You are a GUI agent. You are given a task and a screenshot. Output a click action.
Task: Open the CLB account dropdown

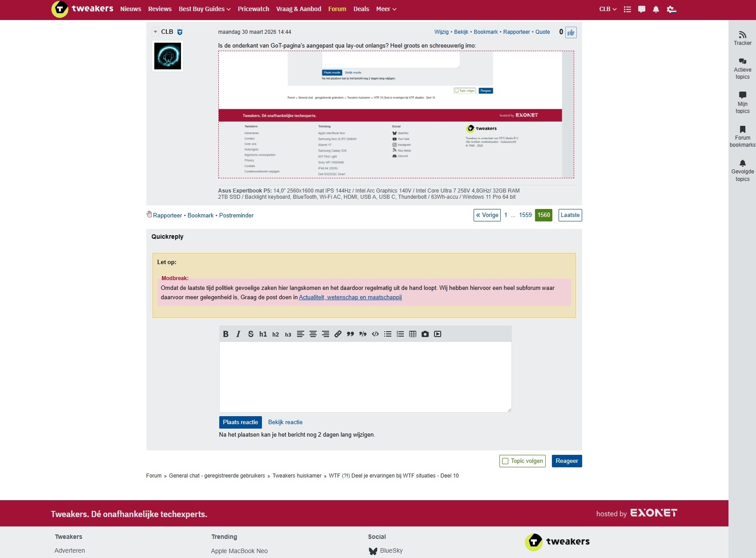tap(607, 8)
